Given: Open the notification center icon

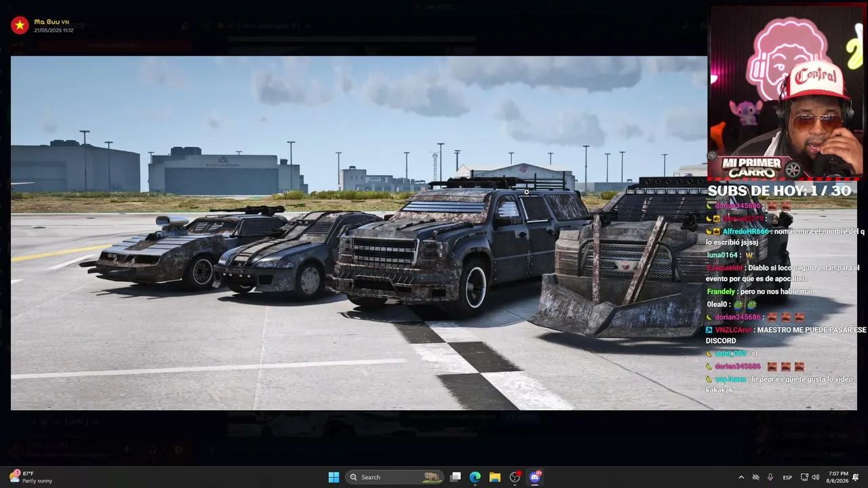Looking at the screenshot, I should click(856, 477).
